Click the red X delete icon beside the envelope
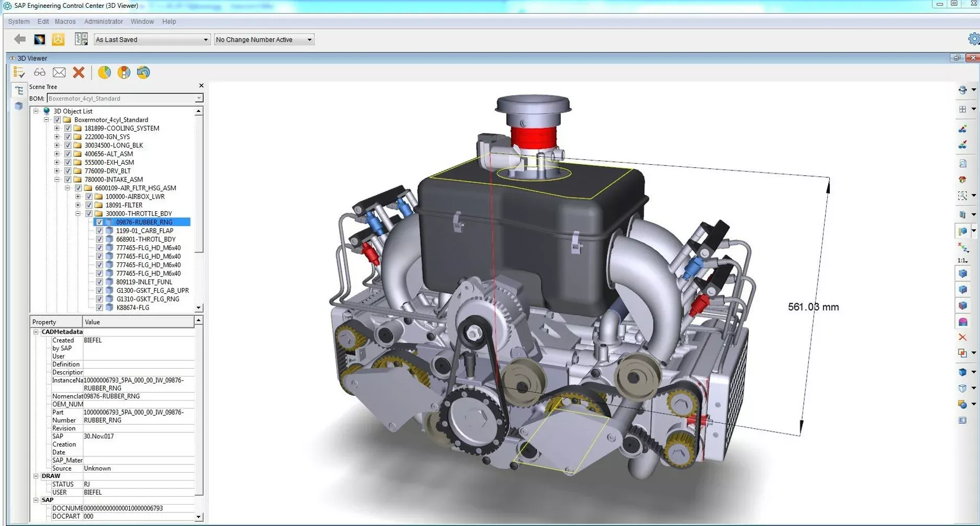The width and height of the screenshot is (980, 526). (x=78, y=73)
